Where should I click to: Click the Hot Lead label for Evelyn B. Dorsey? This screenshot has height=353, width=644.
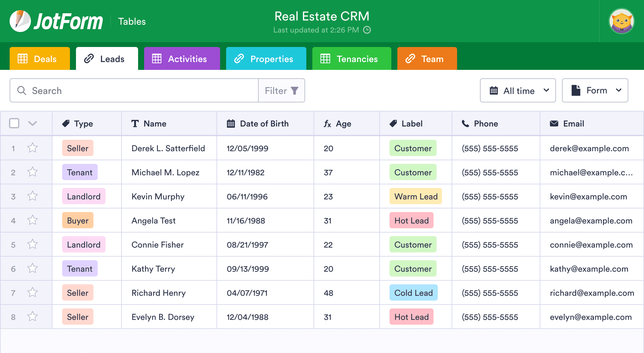[x=411, y=317]
